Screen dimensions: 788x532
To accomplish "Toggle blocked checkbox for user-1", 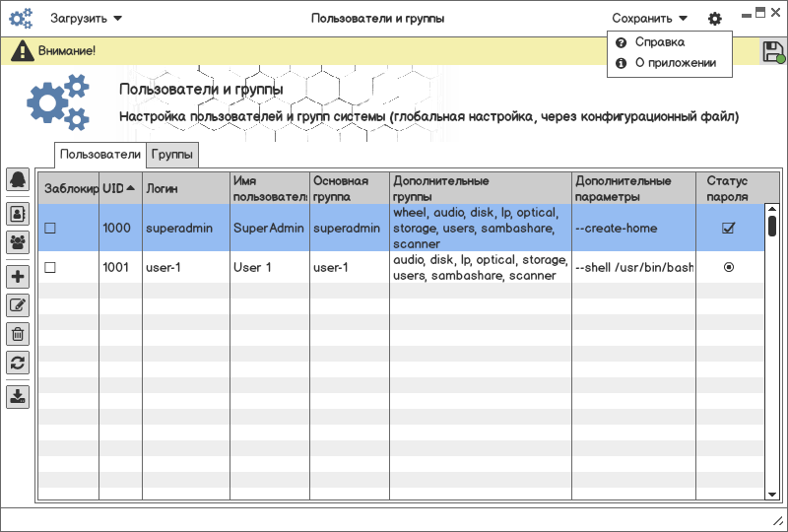I will pyautogui.click(x=50, y=268).
